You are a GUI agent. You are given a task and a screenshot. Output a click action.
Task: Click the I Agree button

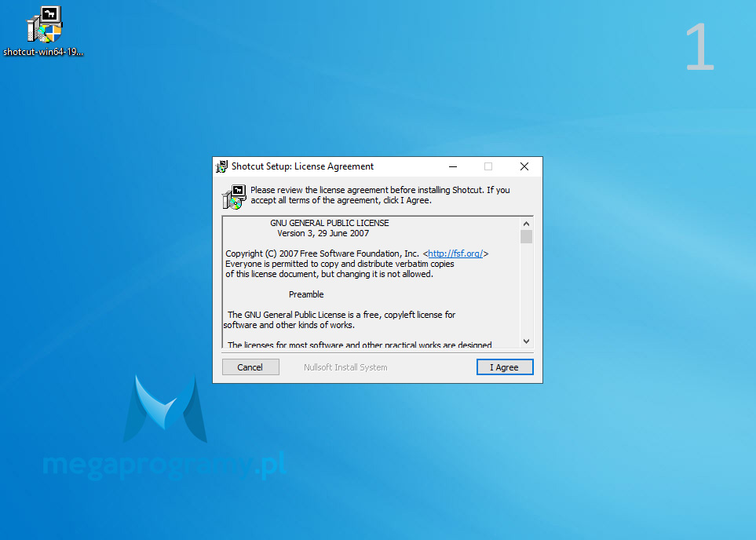(x=505, y=367)
